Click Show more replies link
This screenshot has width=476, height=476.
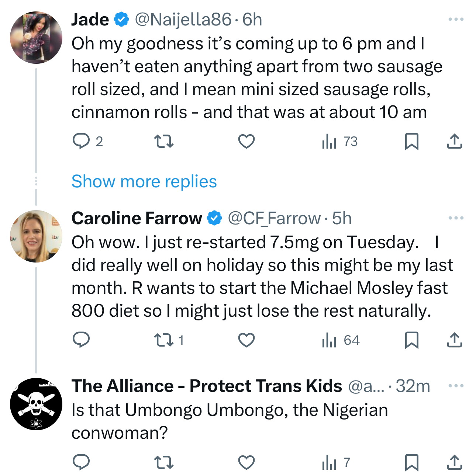point(144,181)
